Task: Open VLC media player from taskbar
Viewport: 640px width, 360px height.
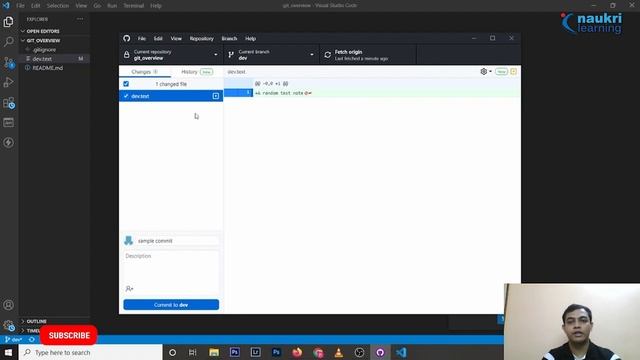Action: pyautogui.click(x=339, y=352)
